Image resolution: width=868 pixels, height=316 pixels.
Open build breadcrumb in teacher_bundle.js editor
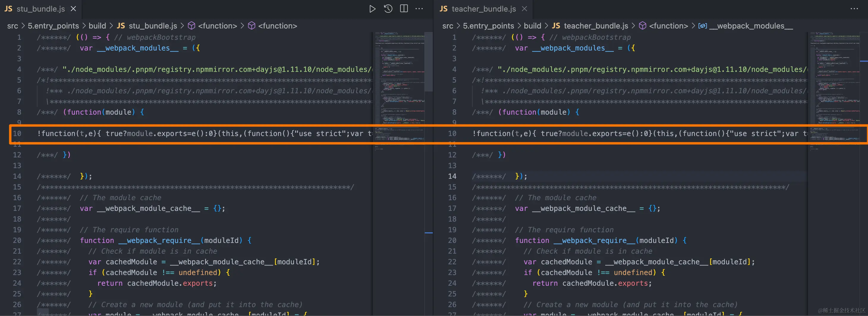[x=532, y=26]
